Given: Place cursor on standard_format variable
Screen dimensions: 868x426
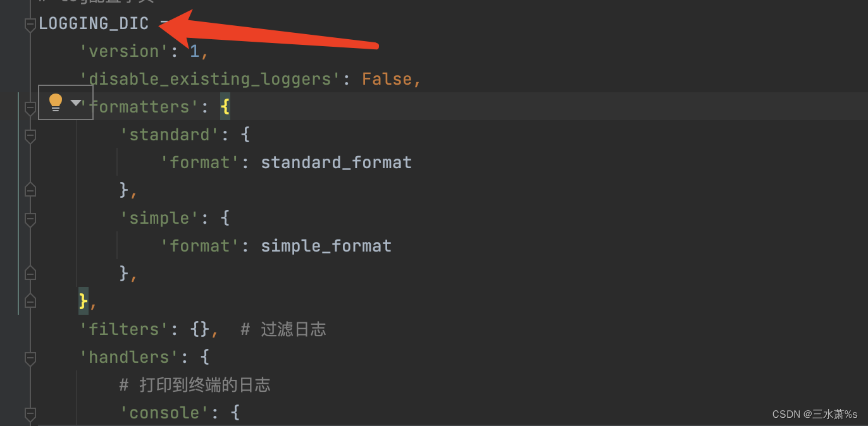Looking at the screenshot, I should pyautogui.click(x=336, y=162).
